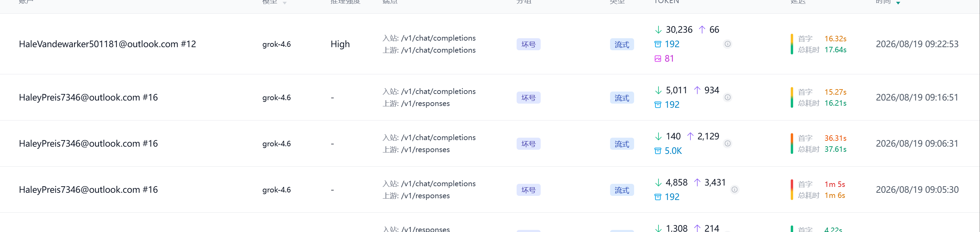Click 坏号 tag in the 09:05:30 row
Viewport: 980px width, 232px height.
528,190
